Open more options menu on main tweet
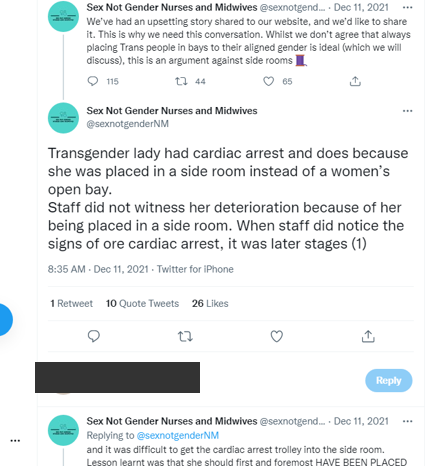432x466 pixels. click(x=408, y=111)
